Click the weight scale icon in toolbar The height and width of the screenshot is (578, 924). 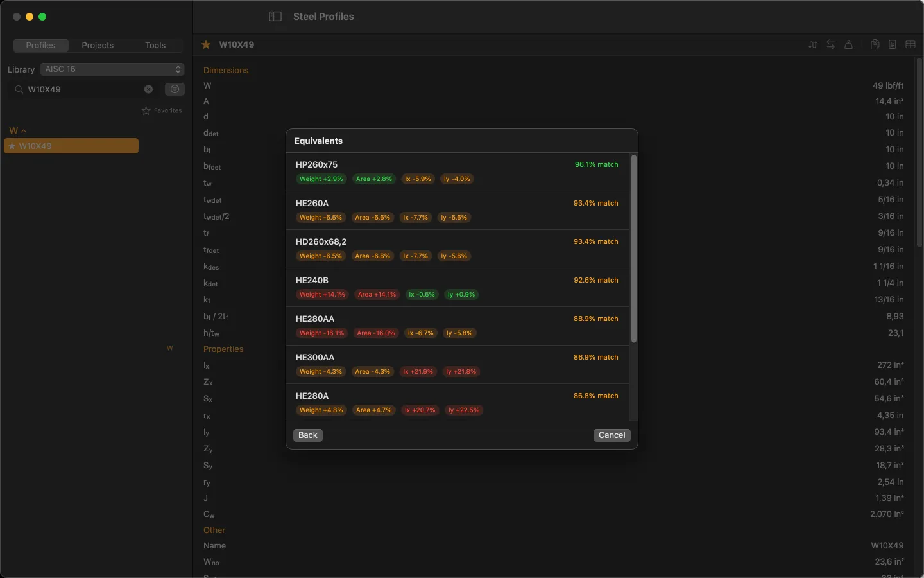click(849, 44)
